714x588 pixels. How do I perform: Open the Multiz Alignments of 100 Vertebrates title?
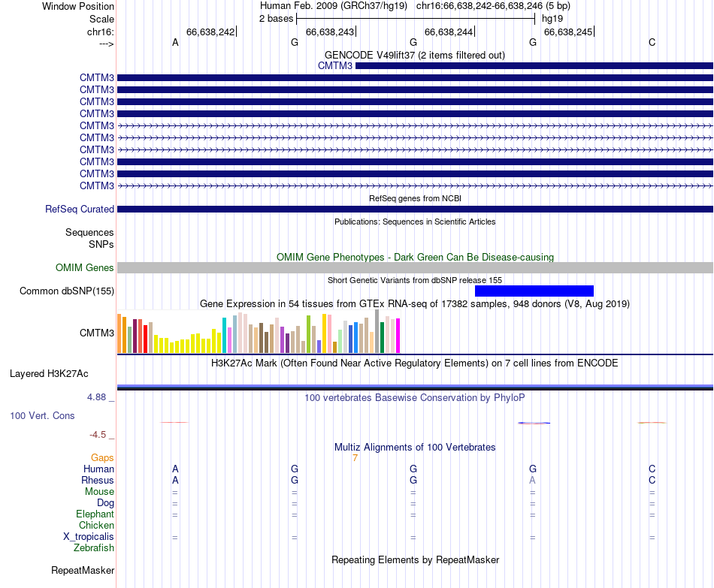(x=415, y=448)
